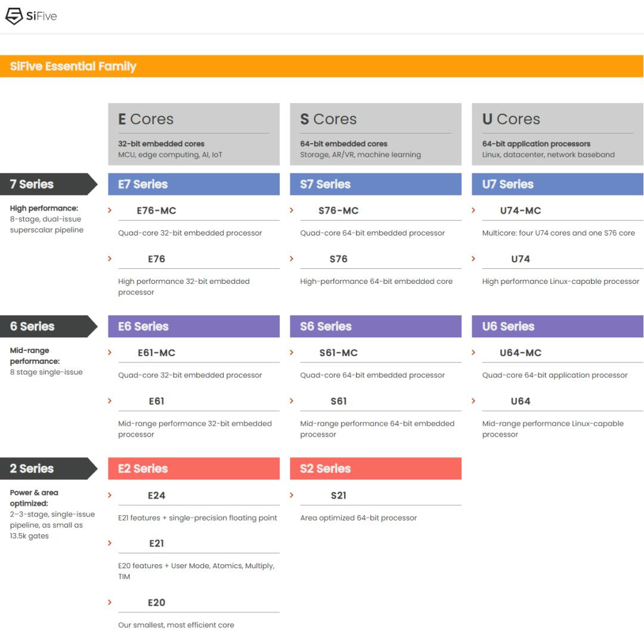Click the arrow icon beside S21

(292, 495)
